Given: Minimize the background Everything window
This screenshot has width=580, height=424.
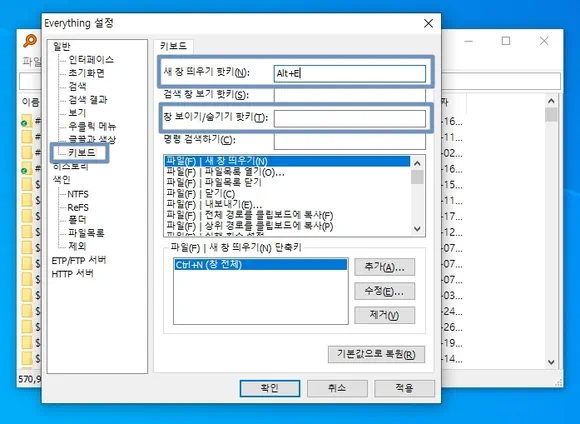Looking at the screenshot, I should pos(469,41).
